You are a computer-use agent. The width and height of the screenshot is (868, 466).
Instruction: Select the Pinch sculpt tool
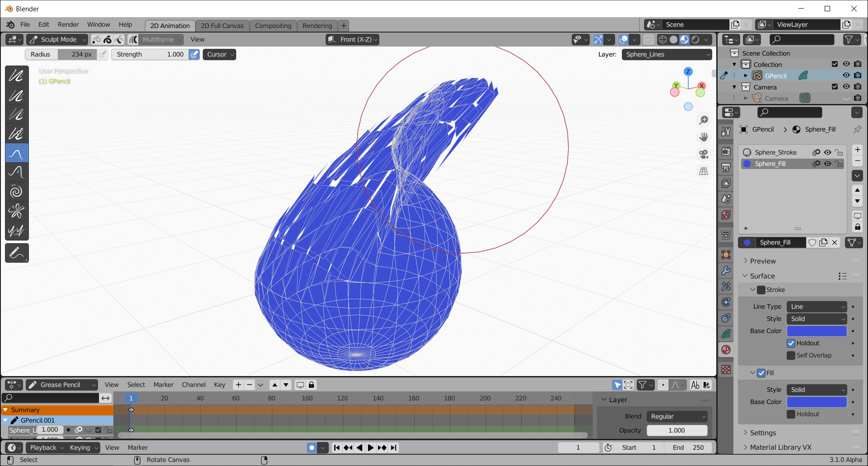click(17, 211)
